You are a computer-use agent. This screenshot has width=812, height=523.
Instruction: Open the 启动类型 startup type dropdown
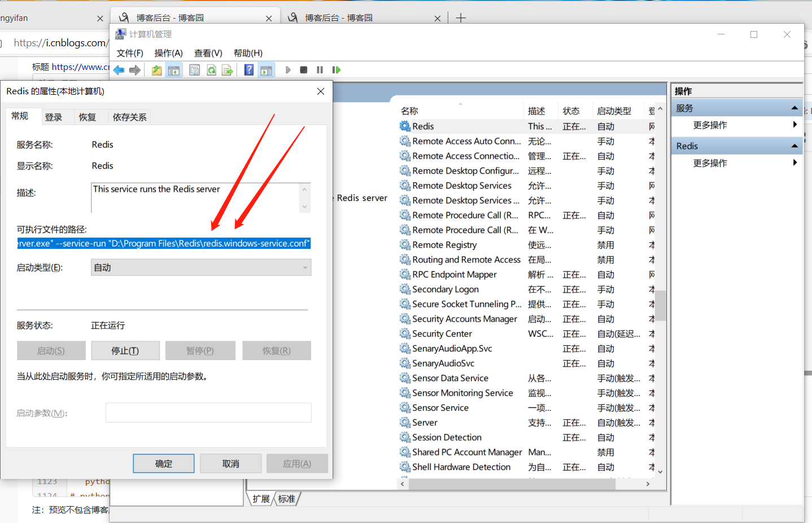201,267
